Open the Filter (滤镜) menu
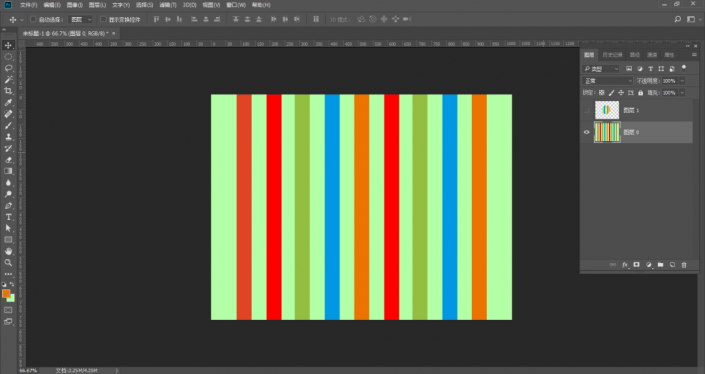Viewport: 705px width, 374px height. click(168, 5)
